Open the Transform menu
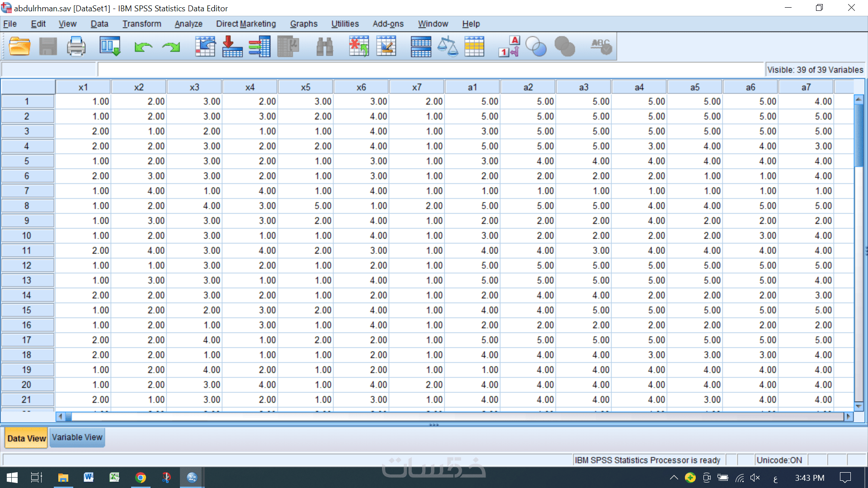Screen dimensions: 868x488 [x=142, y=24]
